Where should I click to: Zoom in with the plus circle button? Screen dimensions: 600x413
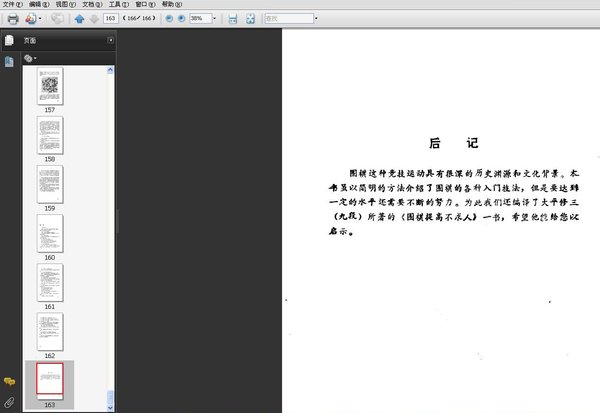coord(181,18)
